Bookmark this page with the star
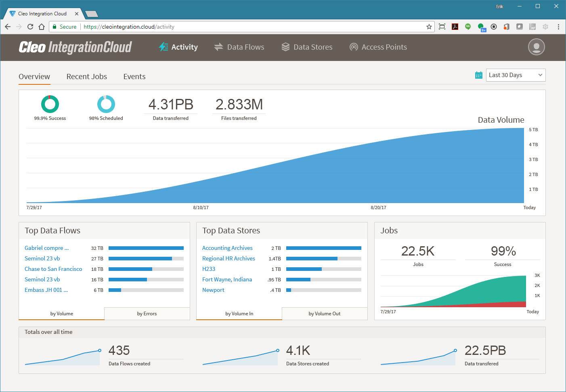Viewport: 566px width, 392px height. coord(429,27)
